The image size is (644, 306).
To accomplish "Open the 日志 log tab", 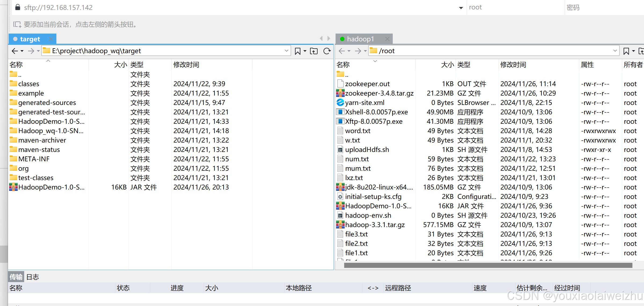I will (33, 277).
